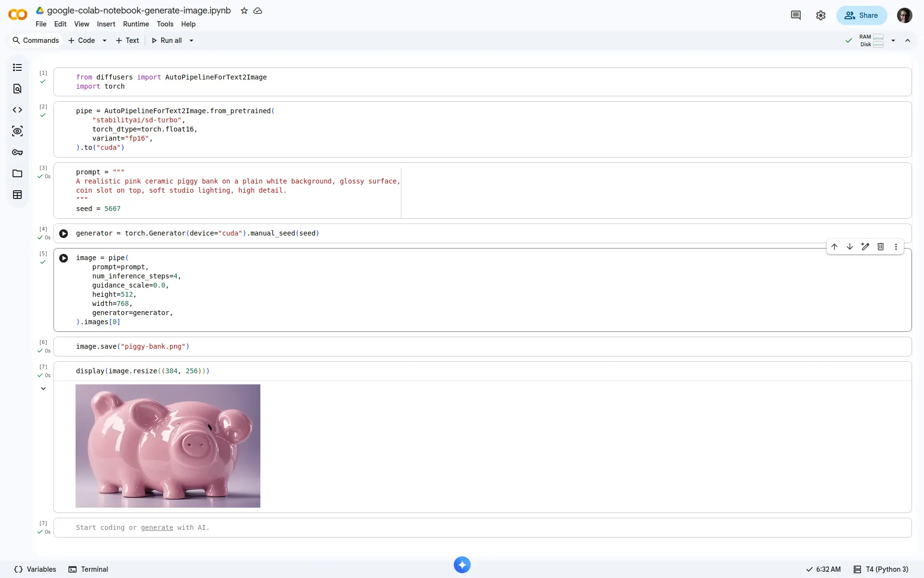Screen dimensions: 924x578
Task: Open the Table of contents sidebar icon
Action: (17, 67)
